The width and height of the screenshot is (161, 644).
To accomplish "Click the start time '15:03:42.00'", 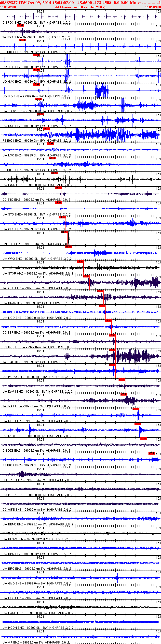I will [x=8, y=7].
